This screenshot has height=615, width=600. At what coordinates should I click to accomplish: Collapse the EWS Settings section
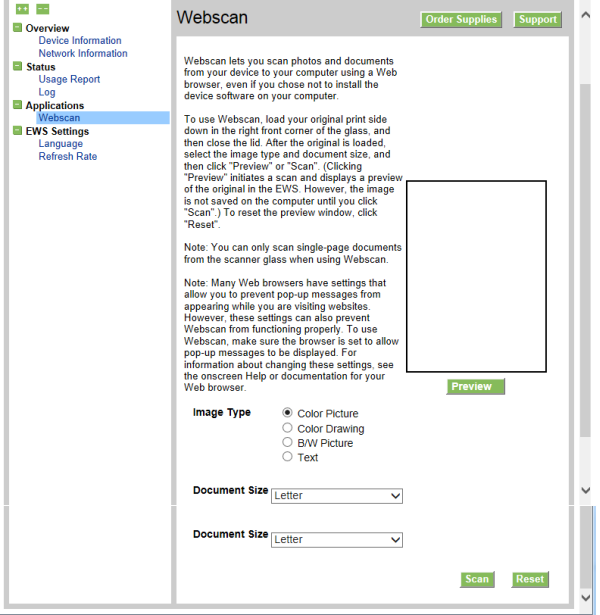(17, 130)
